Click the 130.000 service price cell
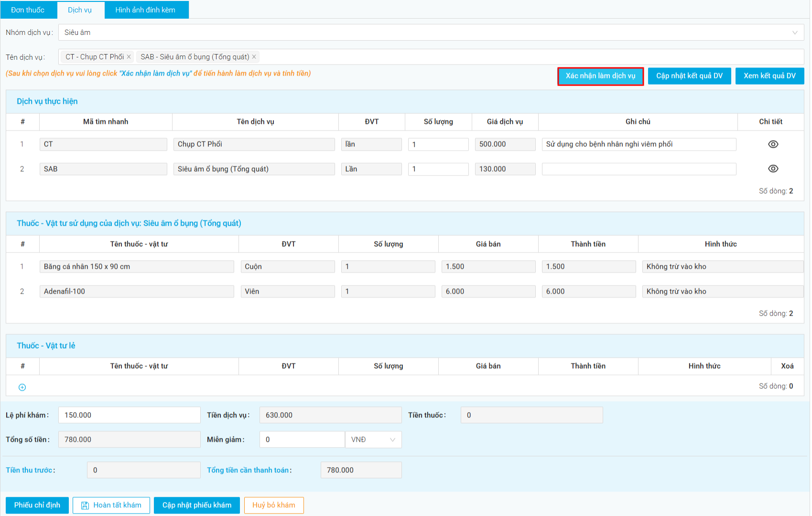 pyautogui.click(x=505, y=169)
